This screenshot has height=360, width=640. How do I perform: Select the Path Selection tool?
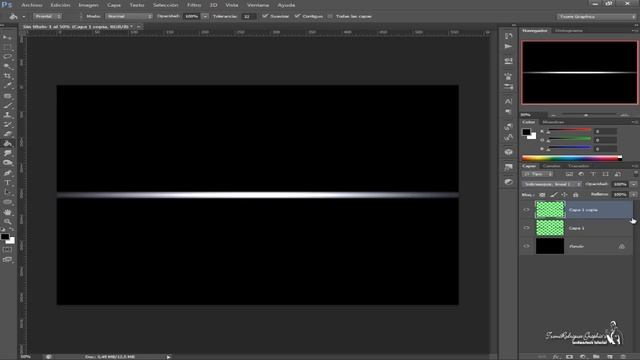7,192
